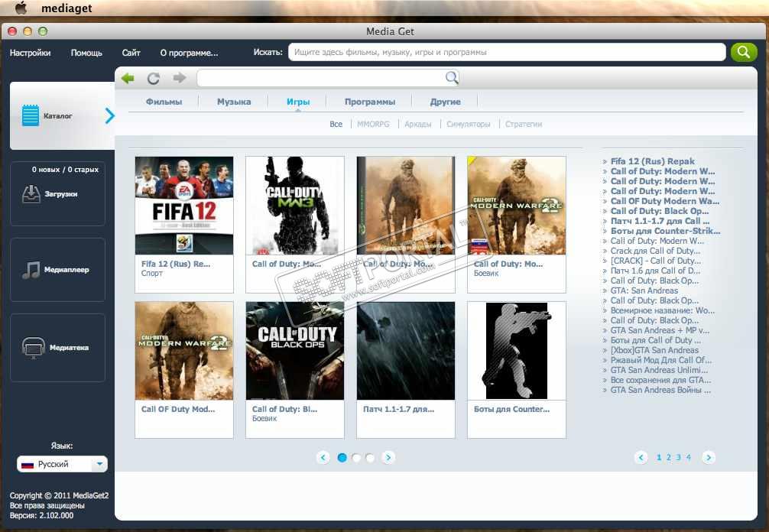
Task: Open the Медиаплеер music note icon
Action: (31, 270)
